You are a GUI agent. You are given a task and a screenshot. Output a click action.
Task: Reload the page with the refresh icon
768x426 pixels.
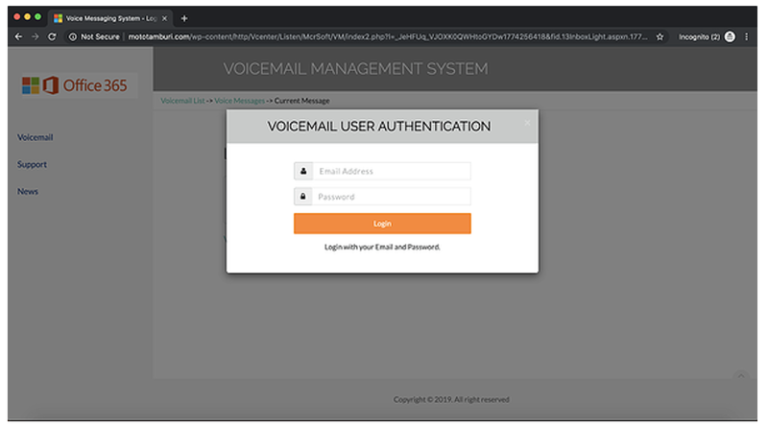[52, 37]
